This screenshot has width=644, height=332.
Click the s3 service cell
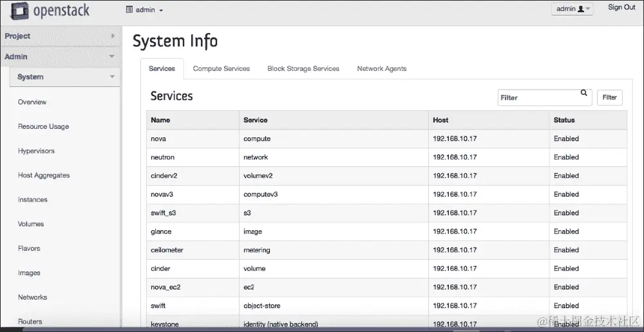334,213
